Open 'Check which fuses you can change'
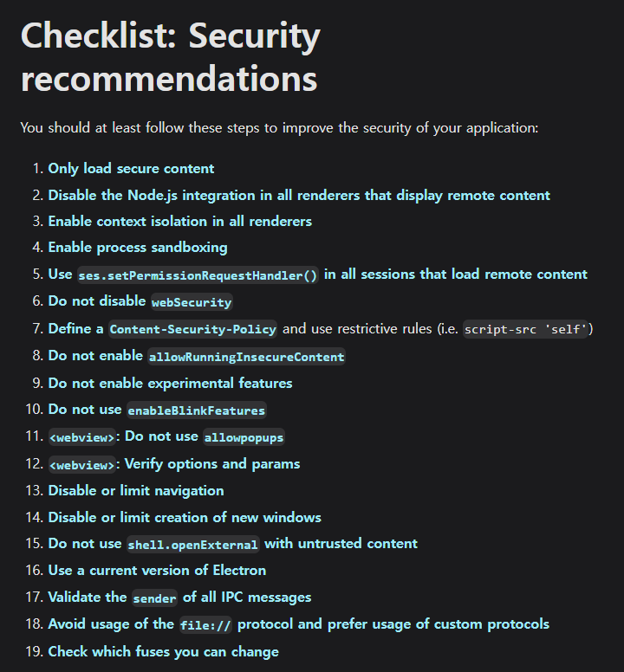Screen dimensions: 624x672 click(164, 652)
